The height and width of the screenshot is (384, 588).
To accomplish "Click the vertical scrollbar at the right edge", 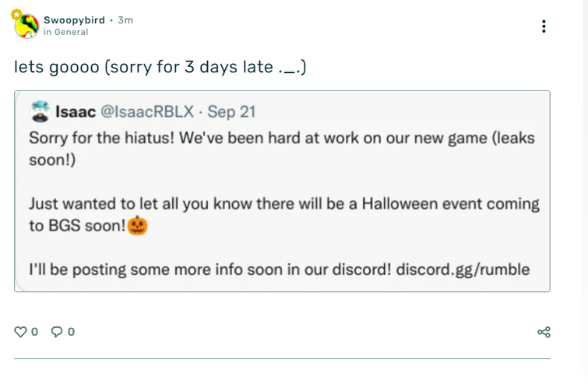I will (x=586, y=192).
